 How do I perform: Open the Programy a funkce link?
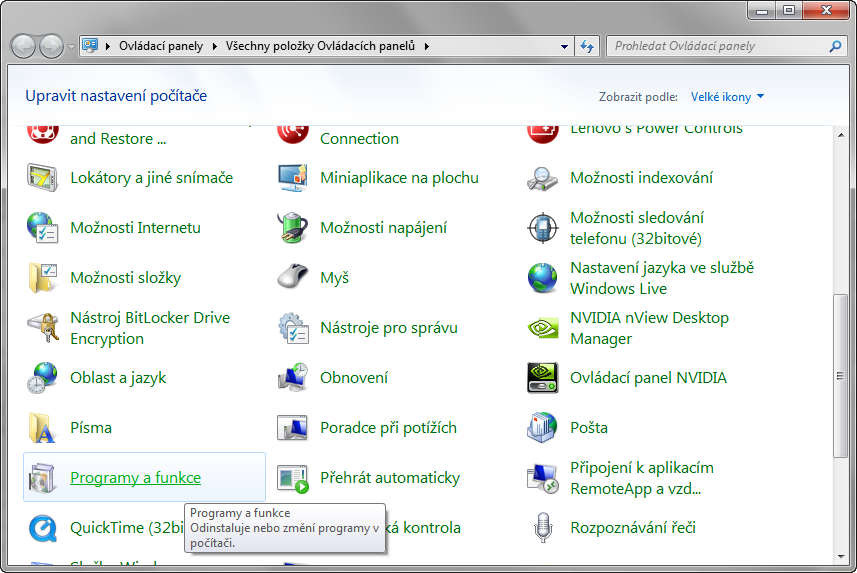coord(136,478)
